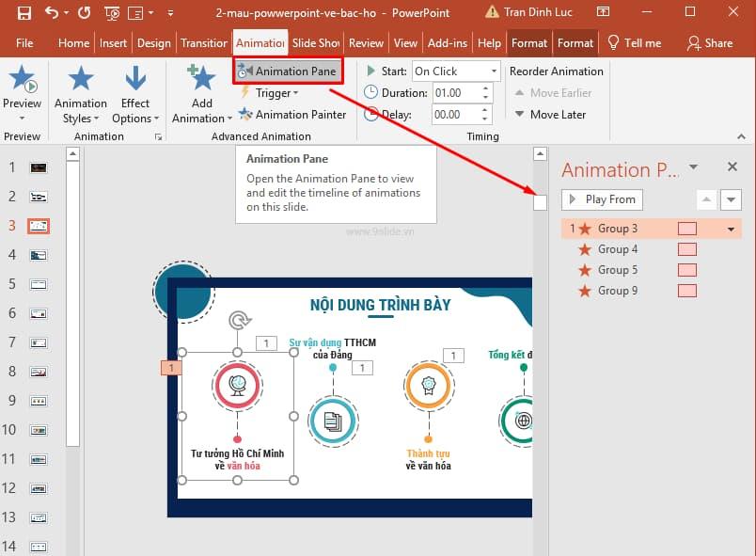
Task: Switch to the Slide Show tab
Action: pos(316,42)
